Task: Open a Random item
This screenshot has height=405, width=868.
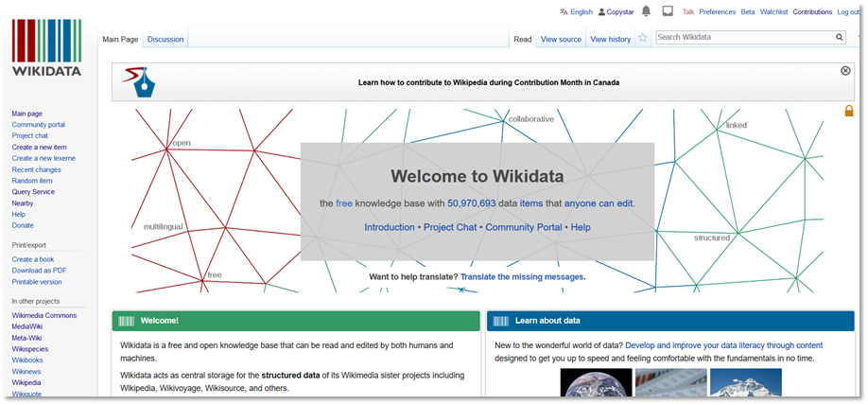Action: 32,181
